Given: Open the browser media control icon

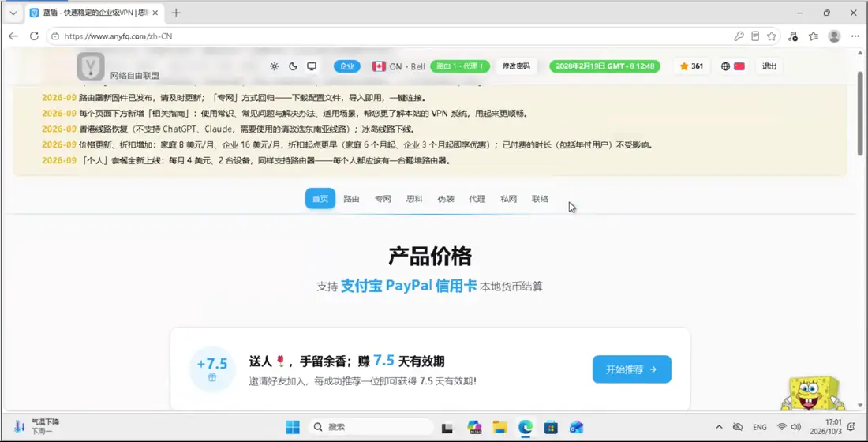Looking at the screenshot, I should click(793, 36).
